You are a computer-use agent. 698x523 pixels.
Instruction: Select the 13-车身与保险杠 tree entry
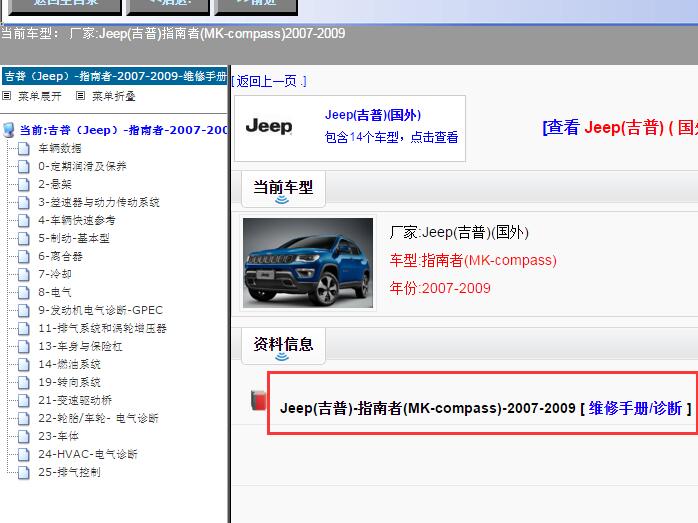tap(80, 346)
